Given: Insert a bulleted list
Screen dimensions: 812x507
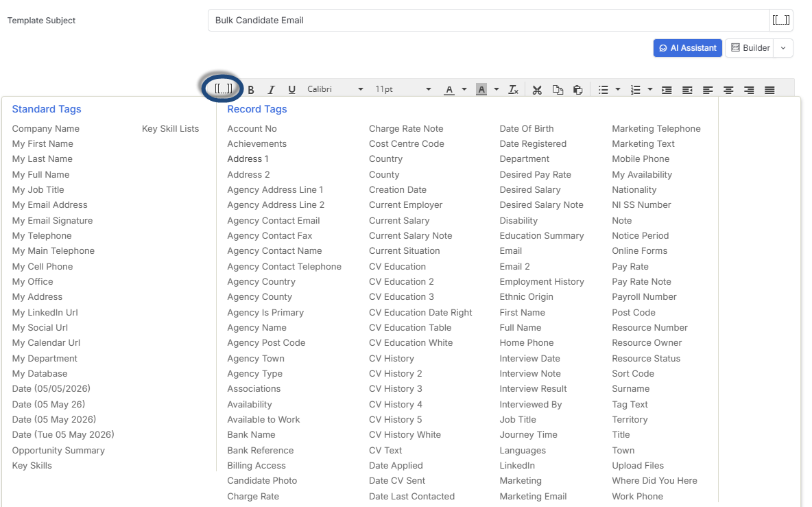Looking at the screenshot, I should click(604, 90).
